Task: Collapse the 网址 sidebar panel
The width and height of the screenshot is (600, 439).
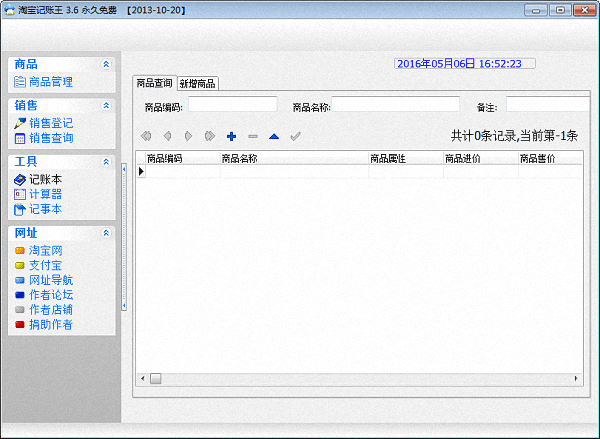Action: [106, 232]
